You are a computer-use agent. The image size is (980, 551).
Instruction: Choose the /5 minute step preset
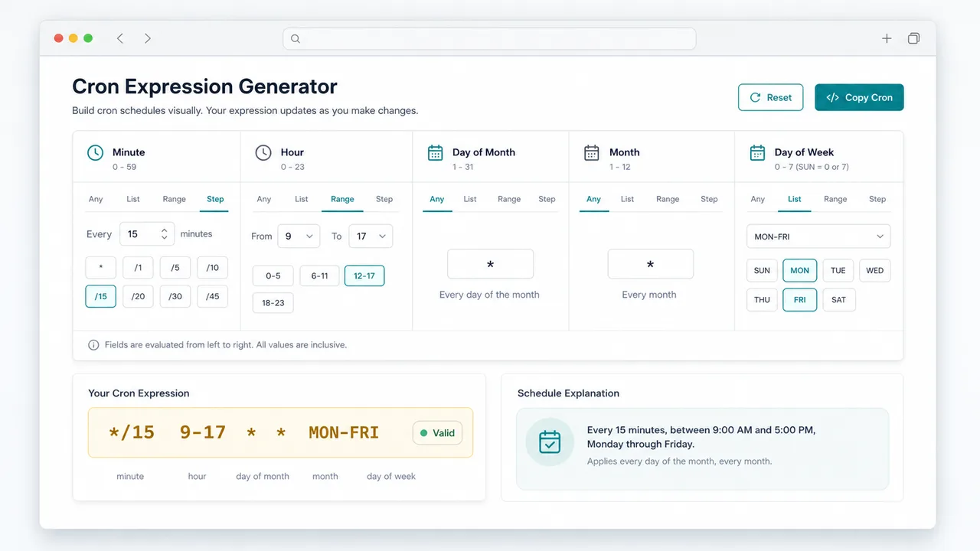[175, 267]
